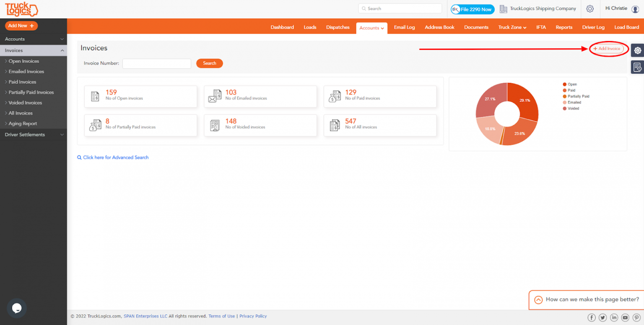Go to the Dispatches tab

coord(338,27)
